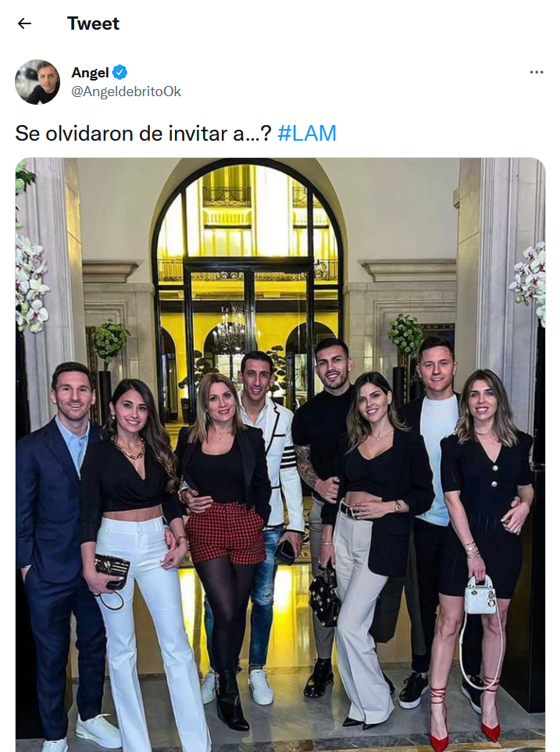Click the blue verified badge next to Angel
Screen dimensions: 560x752
tap(119, 73)
